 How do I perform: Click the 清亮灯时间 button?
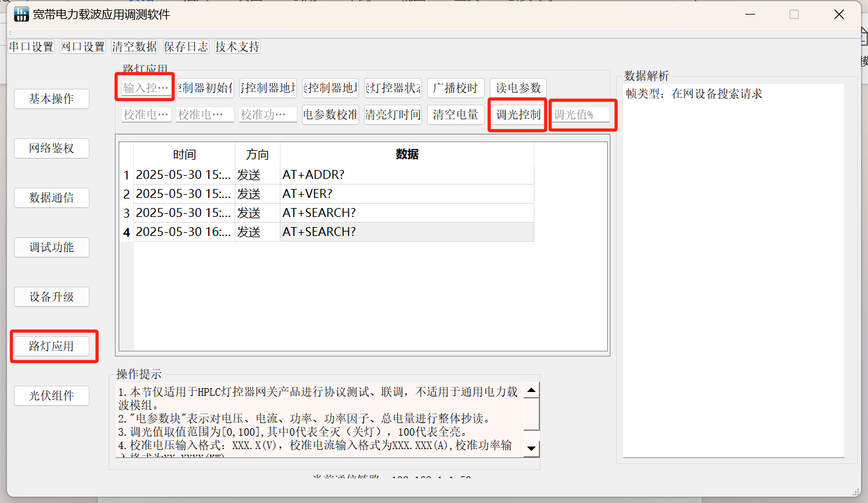point(393,114)
